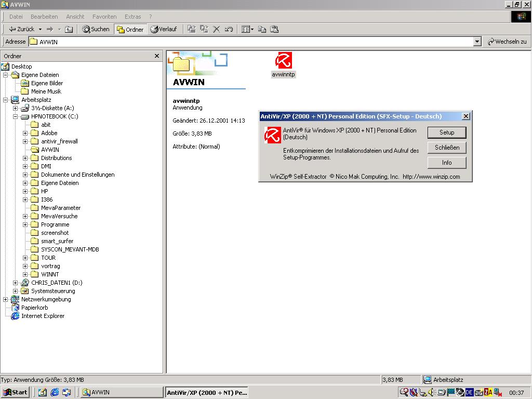This screenshot has width=532, height=399.
Task: Click Schließen in the AntiVir dialog
Action: [447, 148]
